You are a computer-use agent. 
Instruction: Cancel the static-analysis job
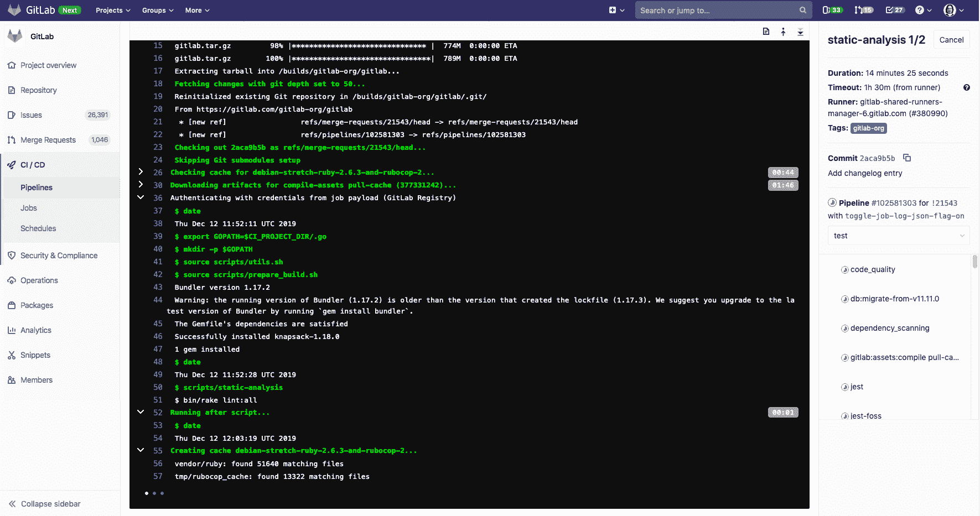coord(951,40)
